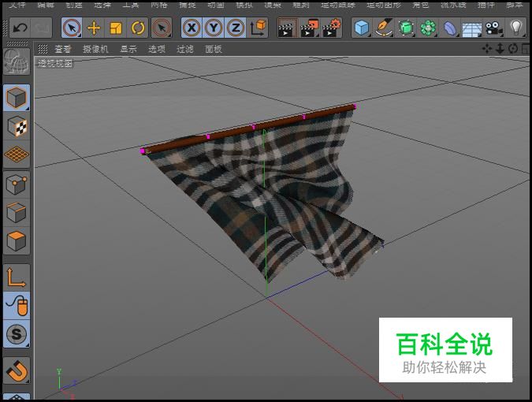Toggle Enable Axis mode

[x=17, y=277]
